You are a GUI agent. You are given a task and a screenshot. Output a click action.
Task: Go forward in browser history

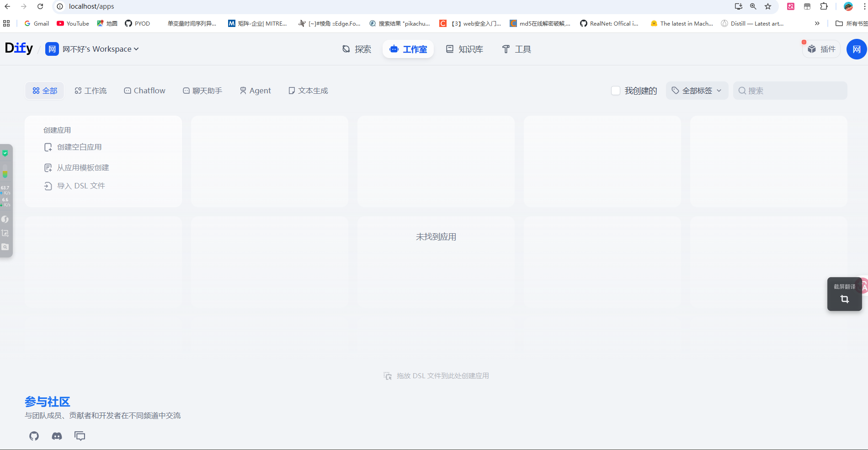coord(24,6)
